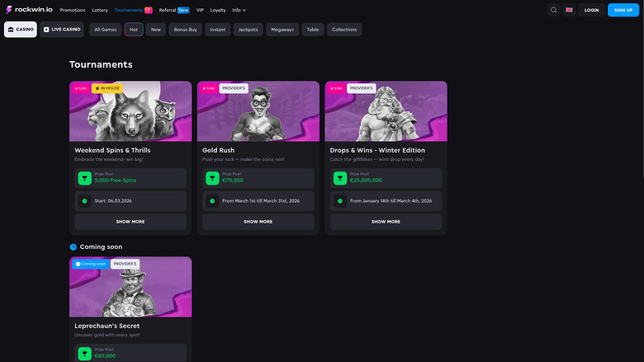
Task: Open the Gold Rush masked man banner
Action: pos(258,111)
